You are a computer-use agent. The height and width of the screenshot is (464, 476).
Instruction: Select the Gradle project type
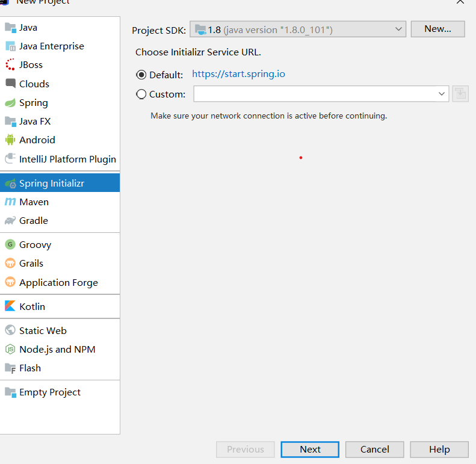tap(60, 221)
